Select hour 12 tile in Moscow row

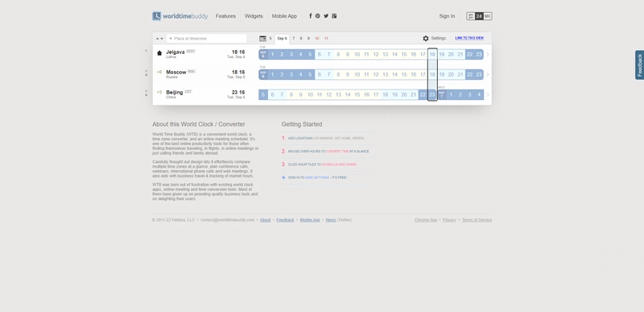(x=376, y=74)
